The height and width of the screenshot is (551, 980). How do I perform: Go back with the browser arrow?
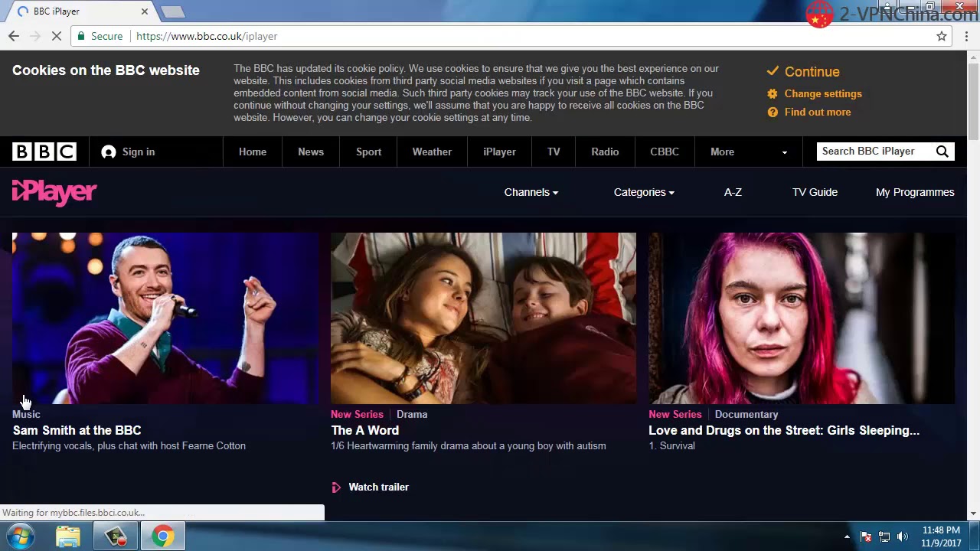point(14,36)
